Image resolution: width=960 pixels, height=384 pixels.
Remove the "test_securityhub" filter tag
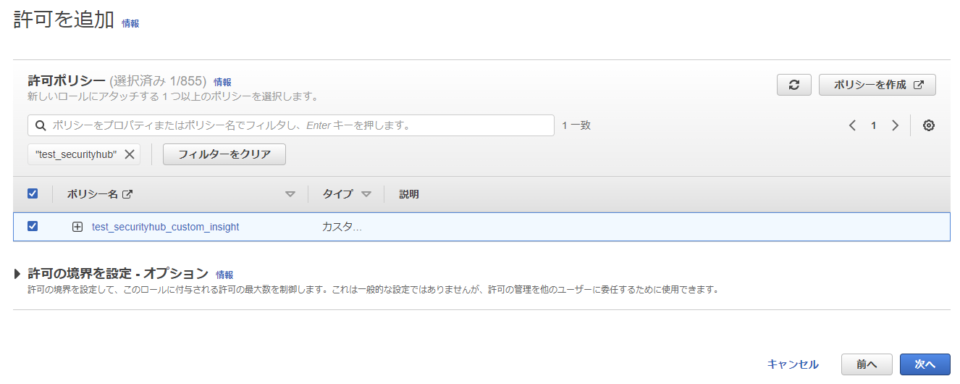129,154
